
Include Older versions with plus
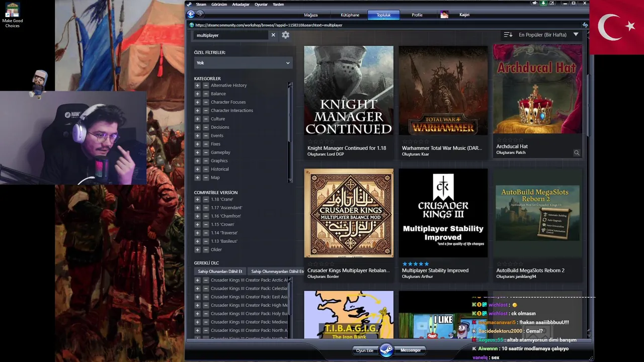(197, 250)
